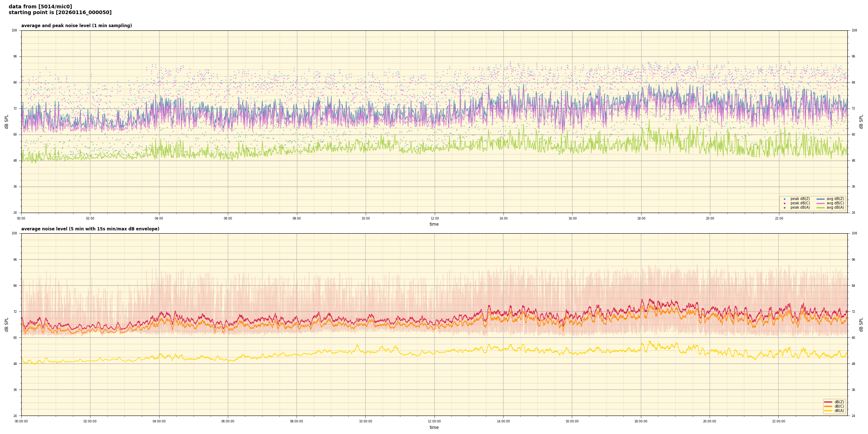Click the 22:00:00 tick label on the lower chart
This screenshot has width=868, height=434.
pyautogui.click(x=778, y=421)
